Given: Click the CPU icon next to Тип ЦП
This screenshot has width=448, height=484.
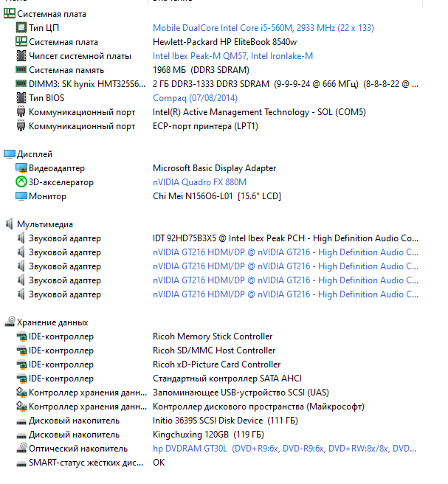Looking at the screenshot, I should (x=21, y=27).
